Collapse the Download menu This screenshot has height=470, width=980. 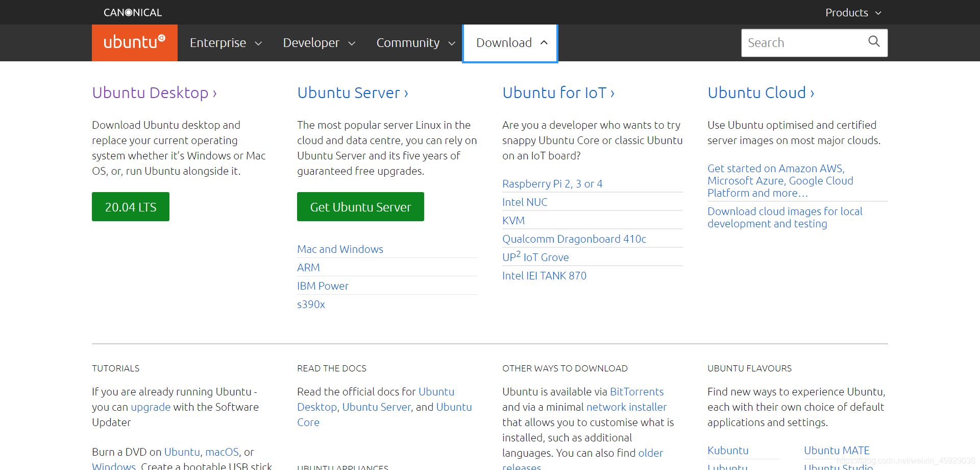[510, 43]
